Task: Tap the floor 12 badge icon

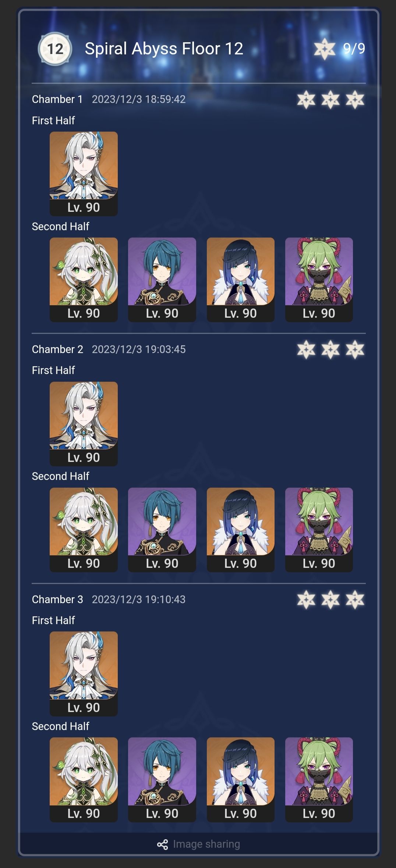Action: 55,49
